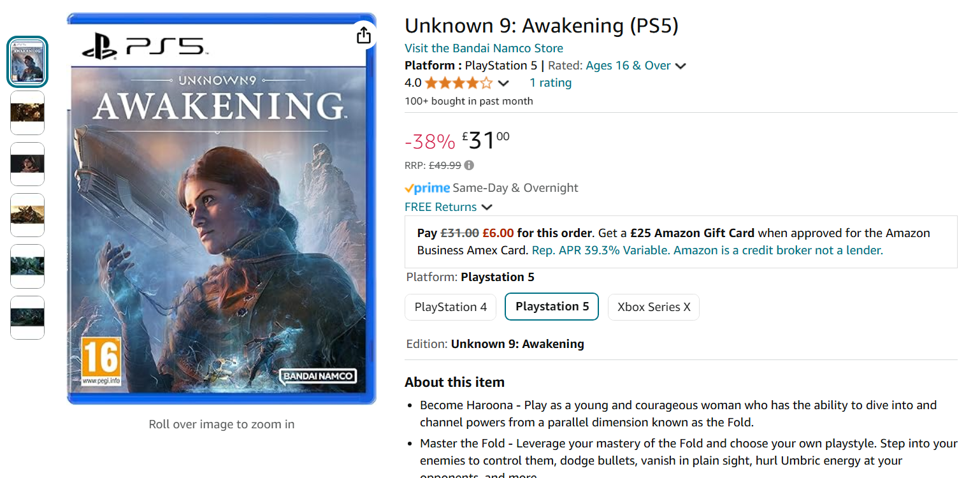This screenshot has width=980, height=478.
Task: Open the 1 rating reviews link
Action: pyautogui.click(x=551, y=83)
